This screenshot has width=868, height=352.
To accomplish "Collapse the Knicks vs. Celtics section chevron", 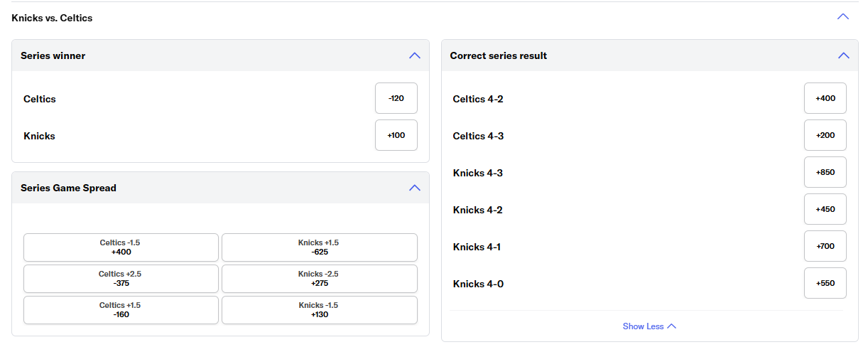I will coord(843,17).
